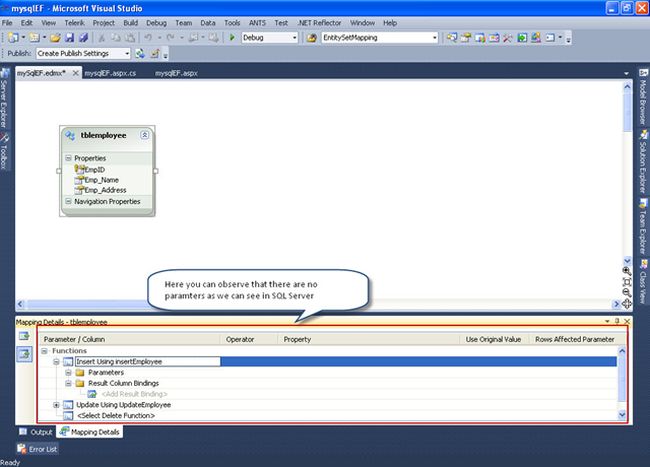
Task: Collapse the Parameters folder node
Action: [x=68, y=373]
